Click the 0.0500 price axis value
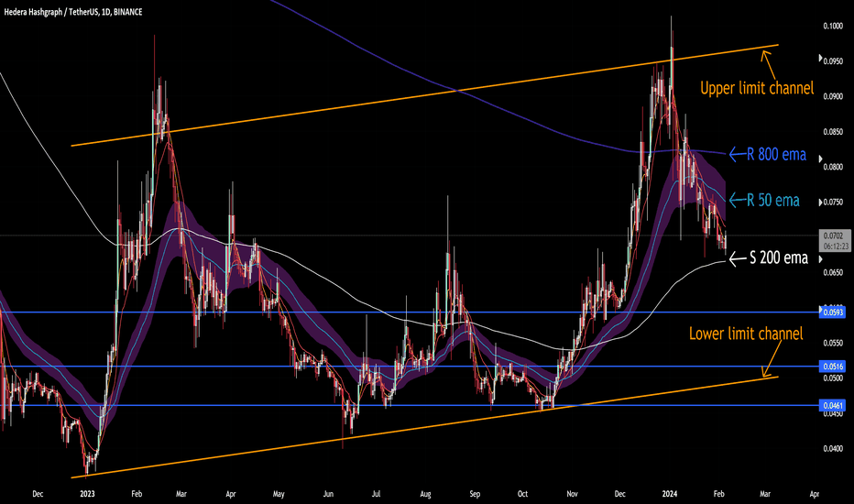Screen dimensions: 854x504 [x=833, y=378]
